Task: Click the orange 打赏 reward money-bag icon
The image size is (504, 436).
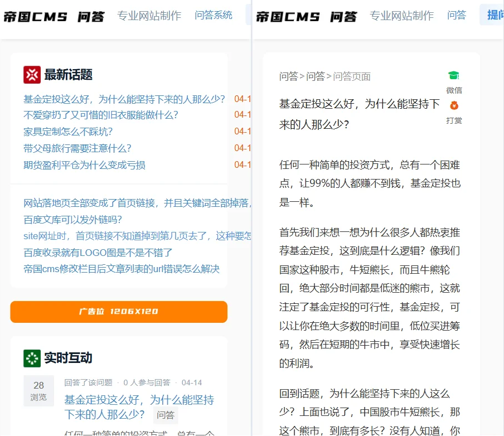Action: pos(454,106)
